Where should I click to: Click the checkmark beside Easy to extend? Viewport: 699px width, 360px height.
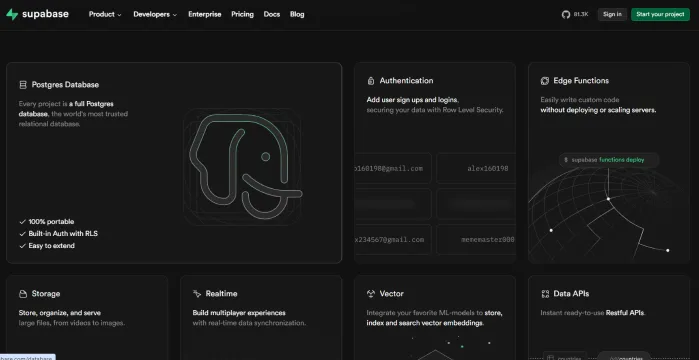point(22,246)
